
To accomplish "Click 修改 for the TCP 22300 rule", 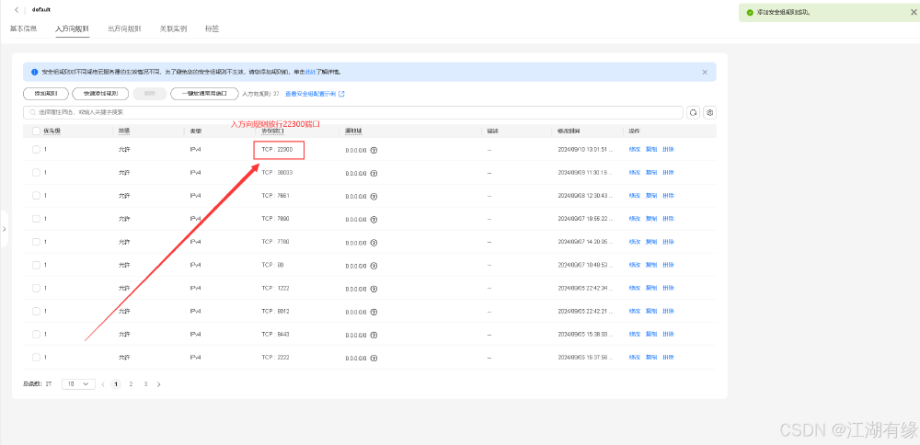I will (634, 150).
